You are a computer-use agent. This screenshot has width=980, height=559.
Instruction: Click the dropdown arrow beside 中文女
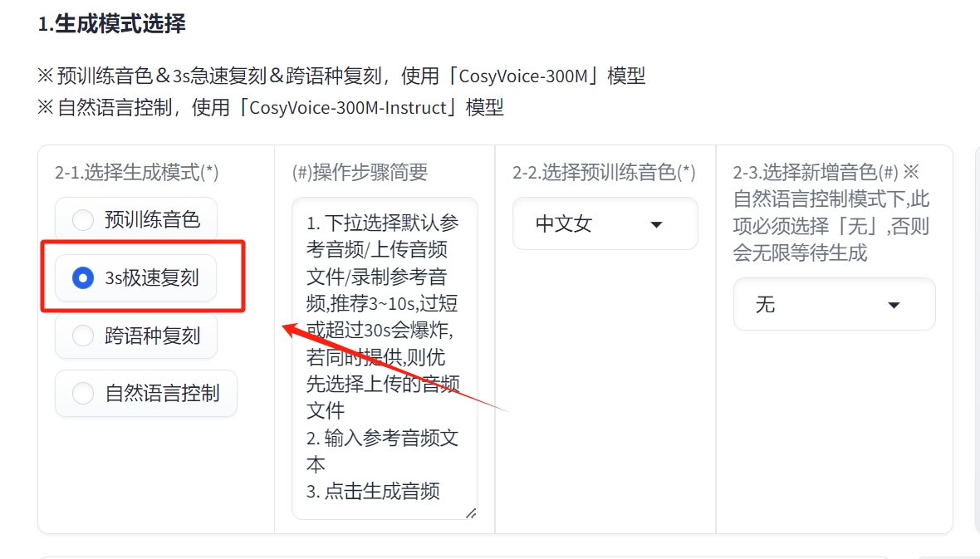tap(656, 223)
